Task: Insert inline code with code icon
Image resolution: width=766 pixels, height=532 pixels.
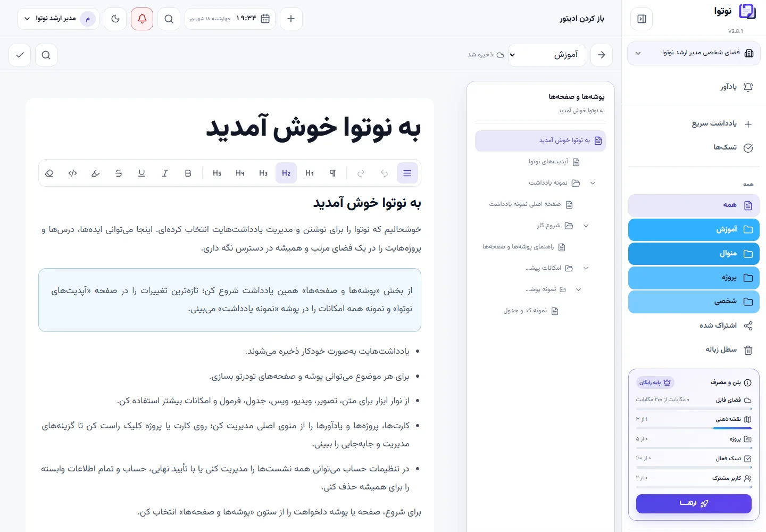Action: [73, 173]
